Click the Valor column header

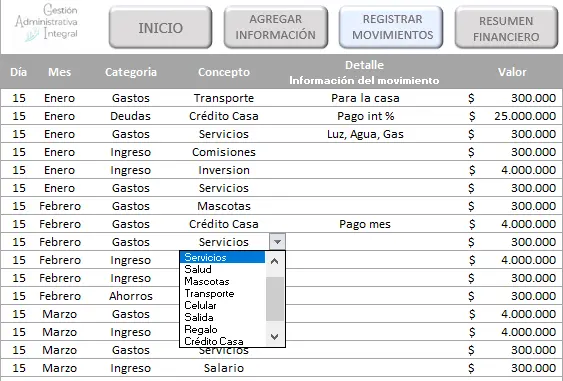512,72
